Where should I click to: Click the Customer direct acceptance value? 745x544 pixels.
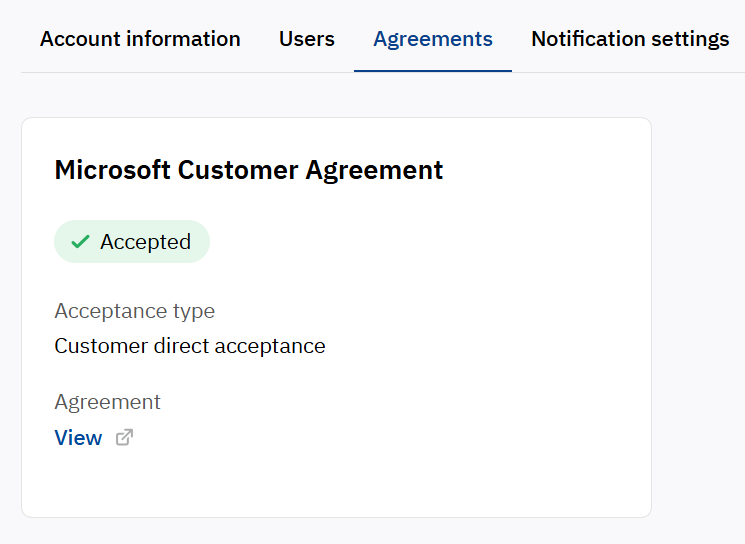(190, 346)
